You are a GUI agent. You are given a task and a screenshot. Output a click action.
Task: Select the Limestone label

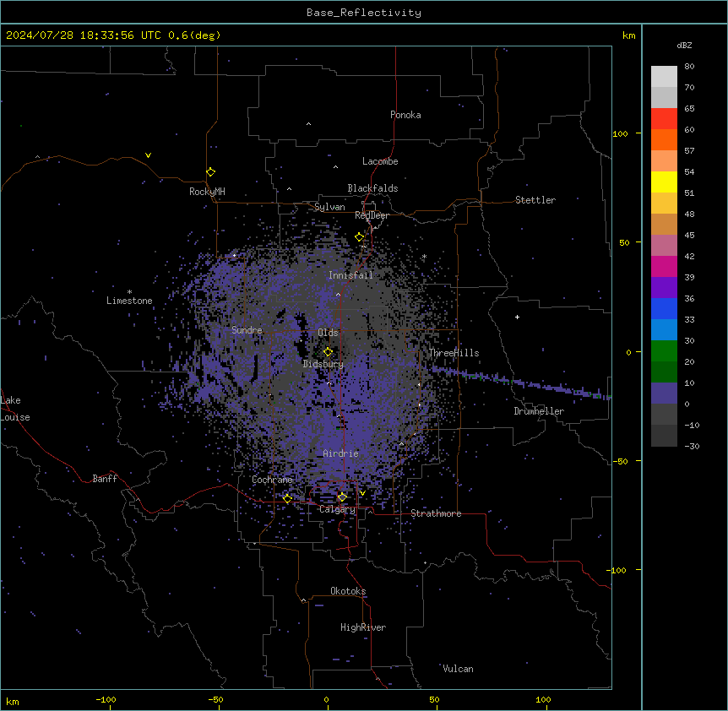(129, 301)
